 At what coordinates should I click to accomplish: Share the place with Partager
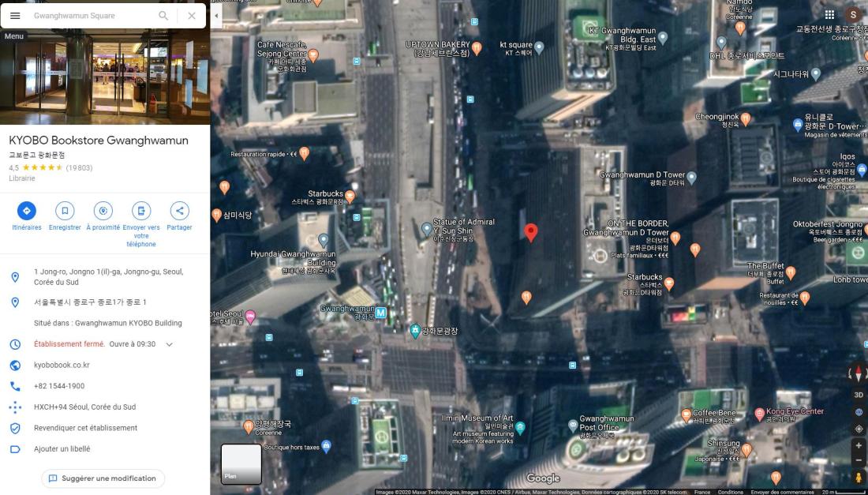[x=179, y=216]
